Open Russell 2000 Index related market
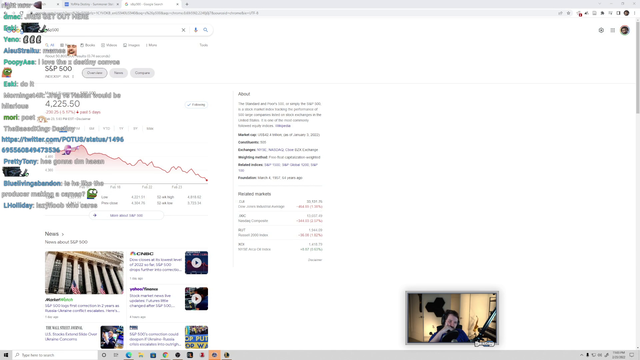Viewport: 640px width, 360px height. tap(280, 233)
